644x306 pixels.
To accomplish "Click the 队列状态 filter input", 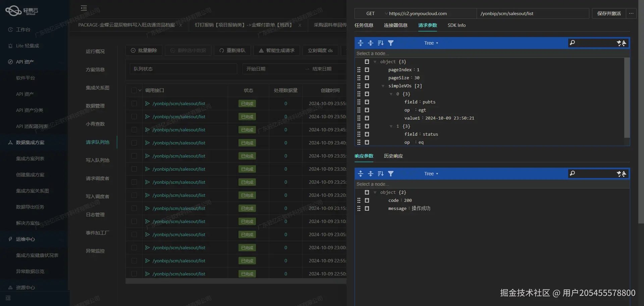I will coord(183,69).
